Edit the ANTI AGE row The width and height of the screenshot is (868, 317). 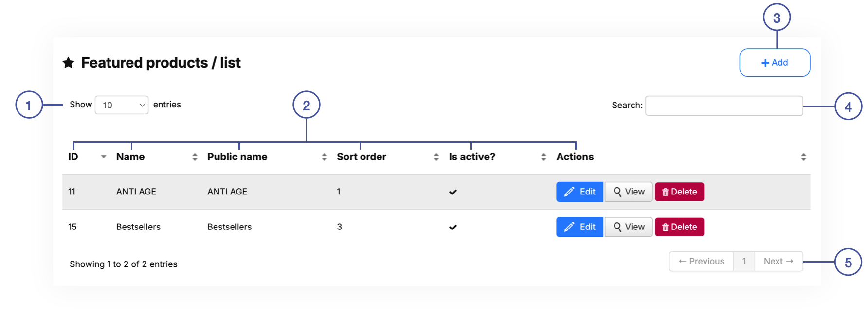tap(579, 192)
